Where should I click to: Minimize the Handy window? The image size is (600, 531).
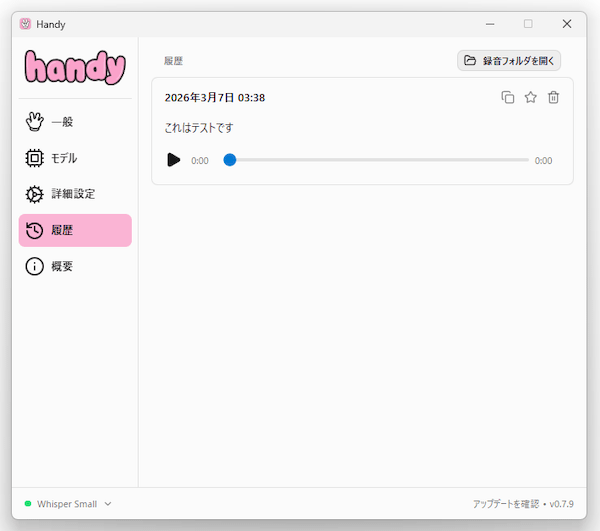(490, 24)
